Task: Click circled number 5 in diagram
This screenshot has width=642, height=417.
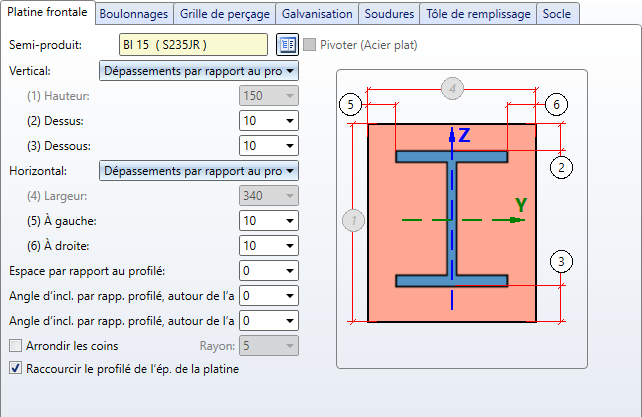Action: (x=349, y=103)
